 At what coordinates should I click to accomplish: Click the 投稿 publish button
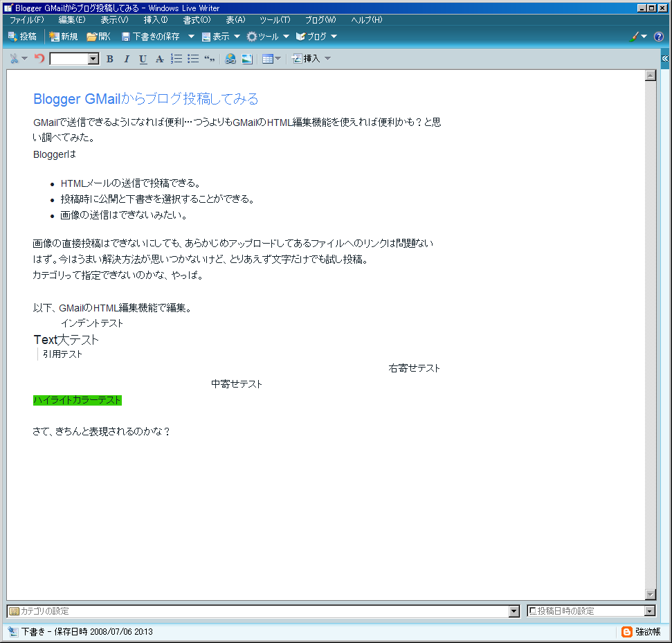22,37
